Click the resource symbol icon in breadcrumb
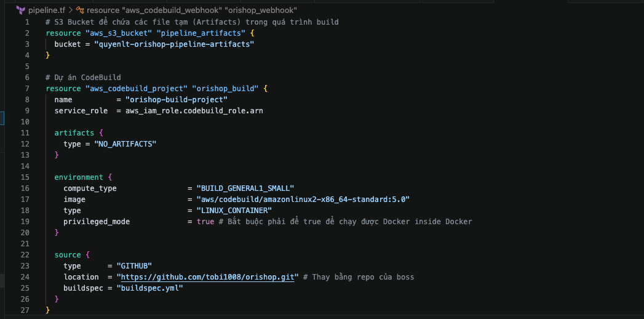This screenshot has width=644, height=319. pyautogui.click(x=80, y=10)
